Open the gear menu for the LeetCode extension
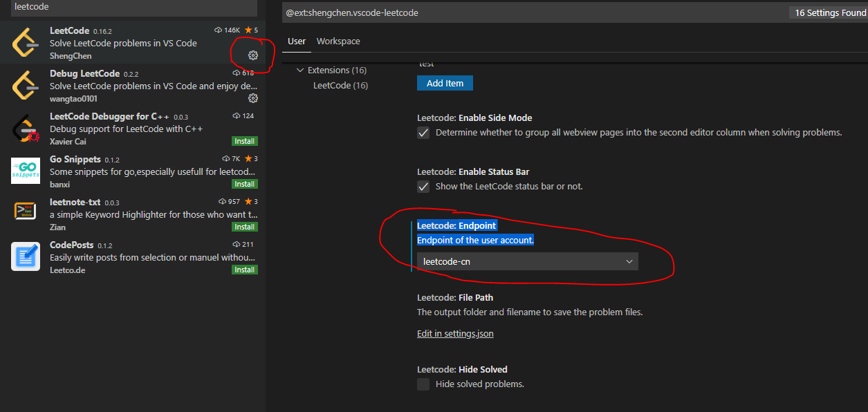 point(252,55)
